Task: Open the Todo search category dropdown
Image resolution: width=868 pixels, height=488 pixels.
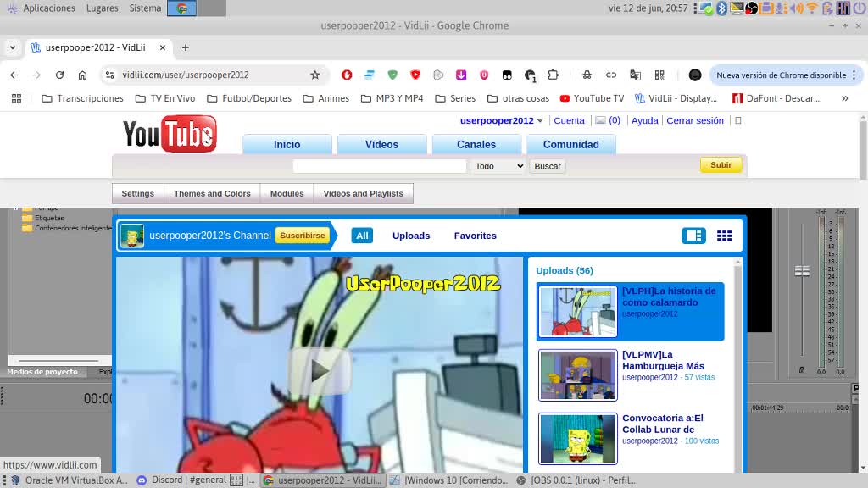Action: pos(498,166)
